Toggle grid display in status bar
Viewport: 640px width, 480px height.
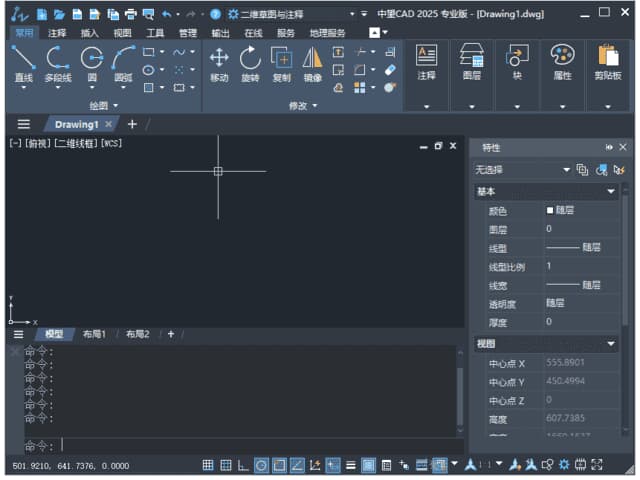[208, 465]
